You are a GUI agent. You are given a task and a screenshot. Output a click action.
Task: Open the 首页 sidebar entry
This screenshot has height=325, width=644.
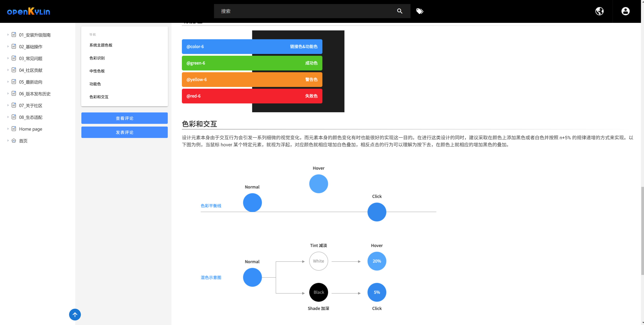(23, 141)
